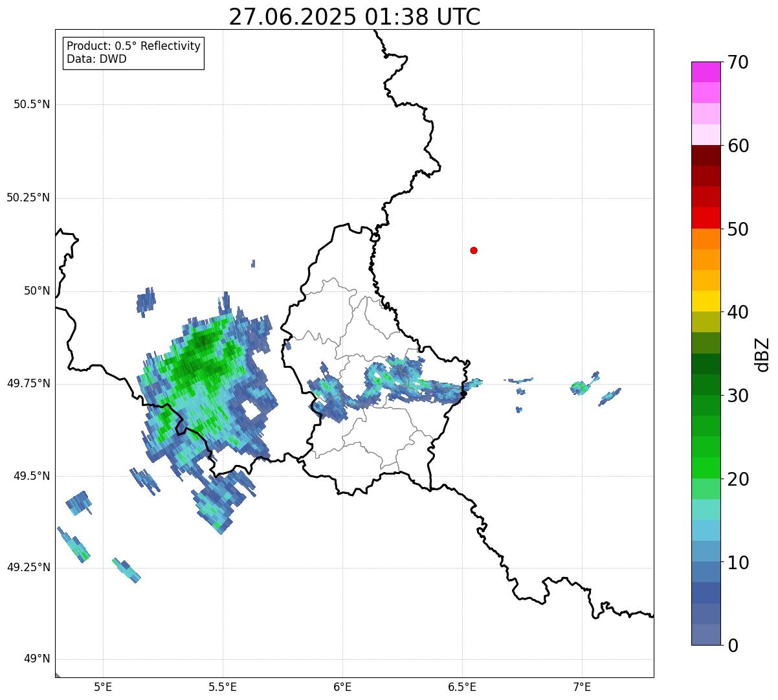Screen dimensions: 778x700
Task: Click the 'Data: DWD' text
Action: (x=96, y=59)
